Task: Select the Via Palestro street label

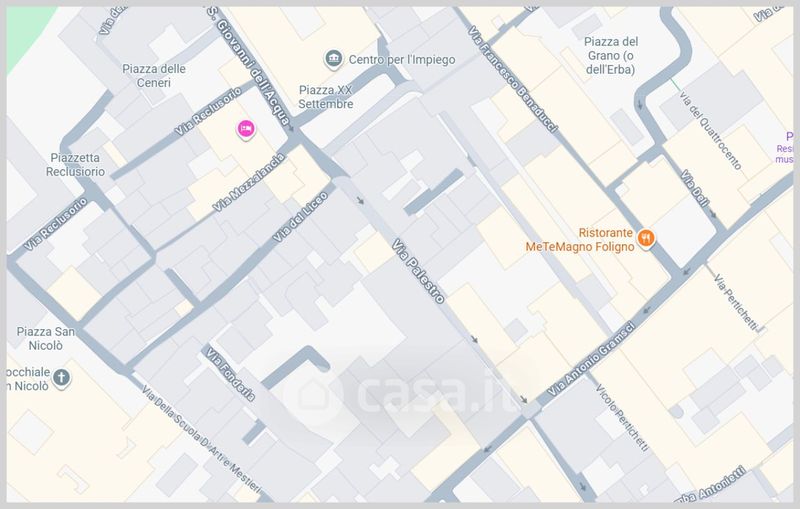Action: (x=418, y=271)
